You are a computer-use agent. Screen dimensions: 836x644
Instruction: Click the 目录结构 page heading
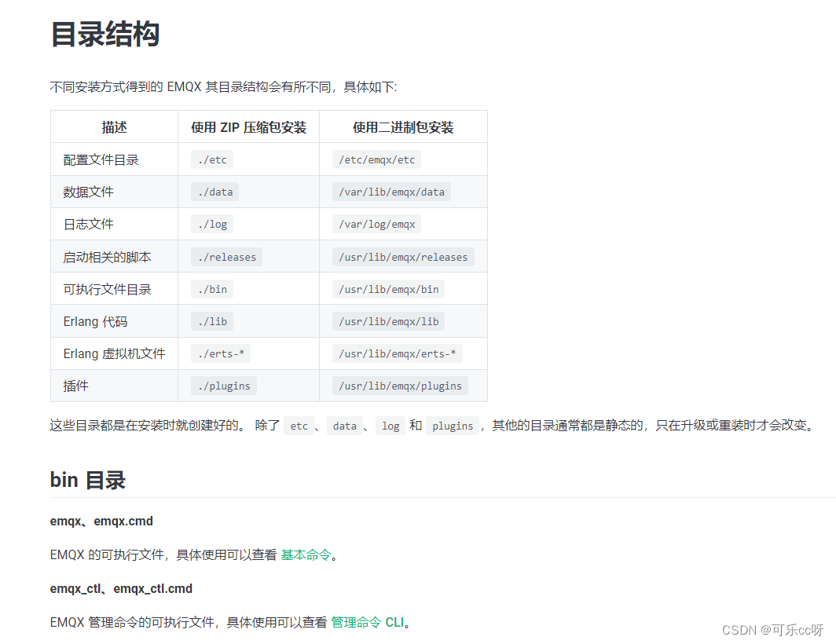(104, 35)
